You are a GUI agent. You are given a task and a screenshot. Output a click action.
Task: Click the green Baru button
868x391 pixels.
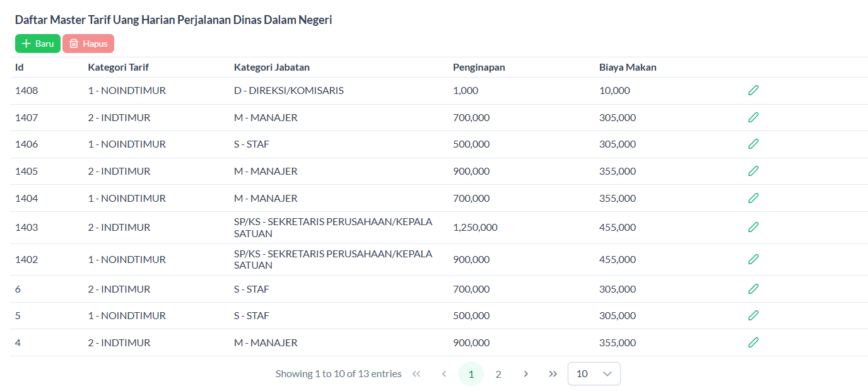tap(38, 44)
